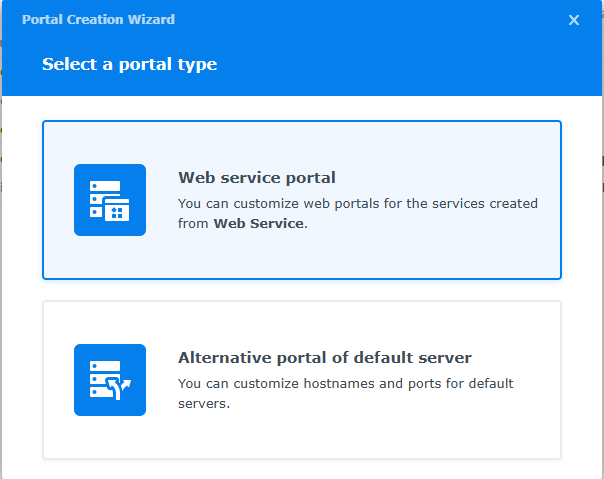Viewport: 604px width, 479px height.
Task: Click the "Alternative portal of default server" heading
Action: pyautogui.click(x=324, y=358)
